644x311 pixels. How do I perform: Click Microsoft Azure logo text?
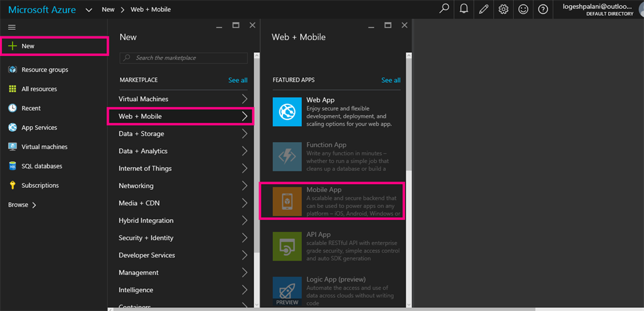42,10
